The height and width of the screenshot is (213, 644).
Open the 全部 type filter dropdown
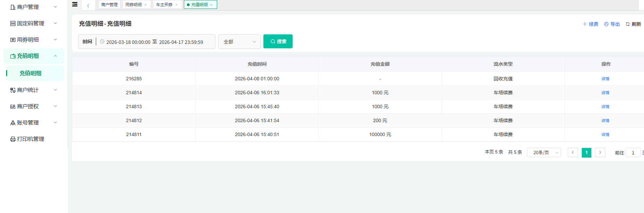239,42
